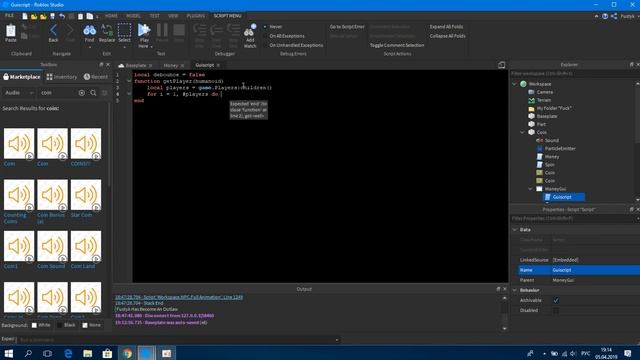
Task: Open the Find dropdown arrow
Action: pyautogui.click(x=89, y=47)
